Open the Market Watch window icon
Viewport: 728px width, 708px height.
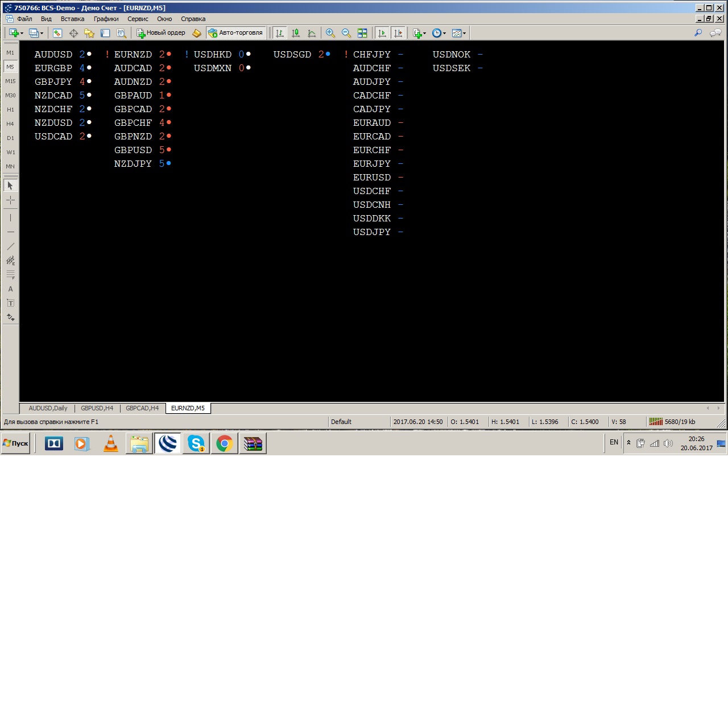(x=57, y=33)
